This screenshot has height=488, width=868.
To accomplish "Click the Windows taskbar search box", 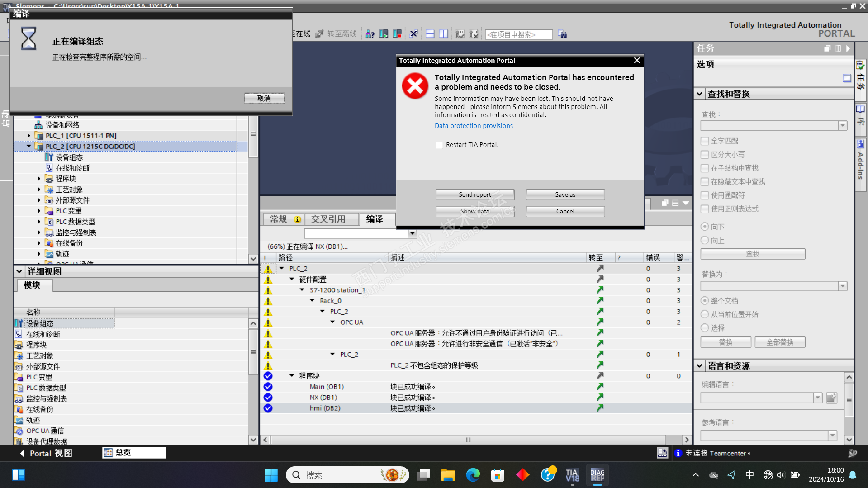I will point(347,475).
